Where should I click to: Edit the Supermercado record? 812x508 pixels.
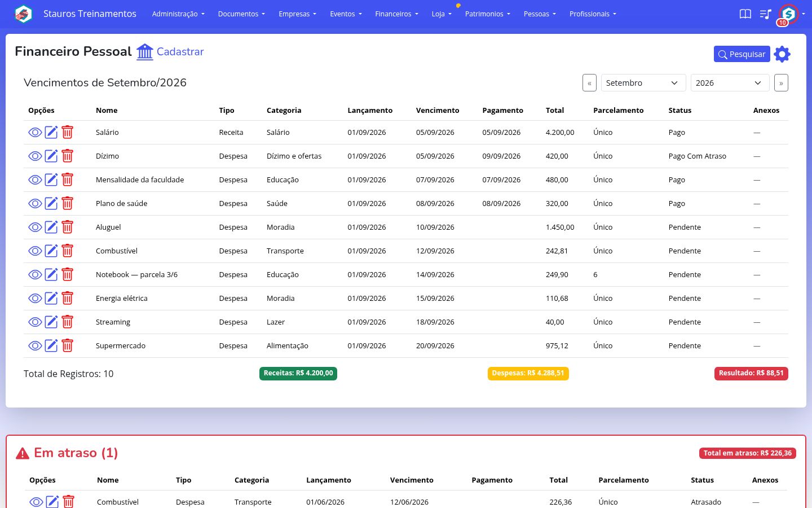(51, 345)
